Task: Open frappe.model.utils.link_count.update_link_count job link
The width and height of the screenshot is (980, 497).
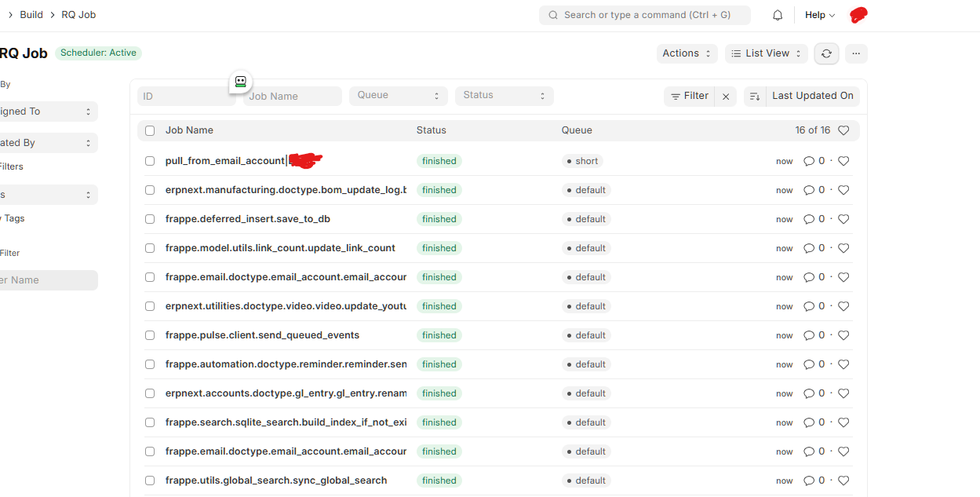Action: coord(280,248)
